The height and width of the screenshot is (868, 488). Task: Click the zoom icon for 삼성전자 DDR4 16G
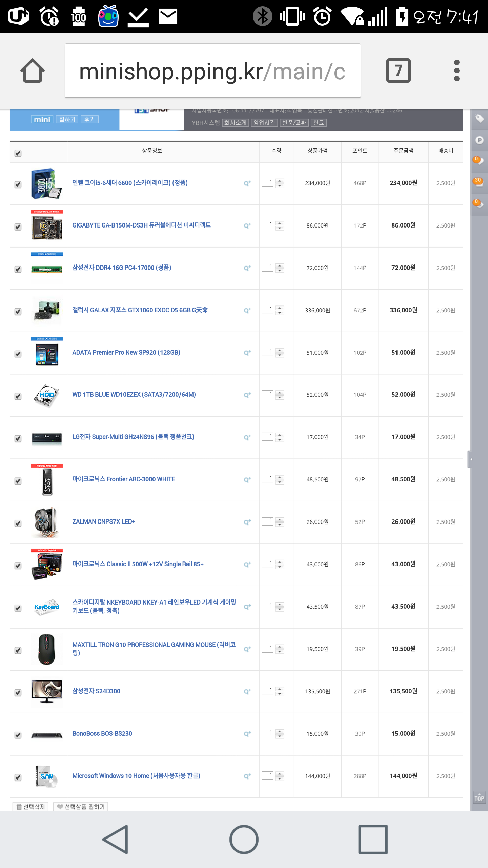tap(247, 268)
